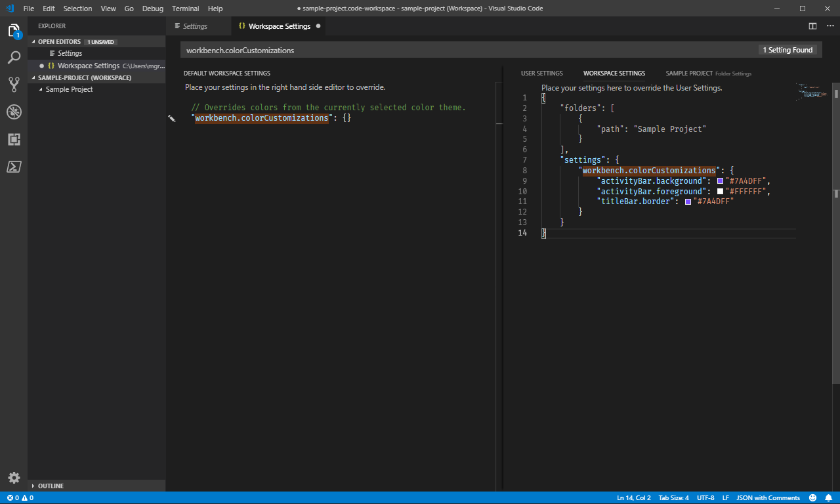The width and height of the screenshot is (840, 504).
Task: Click the warnings count in status bar
Action: tap(28, 498)
